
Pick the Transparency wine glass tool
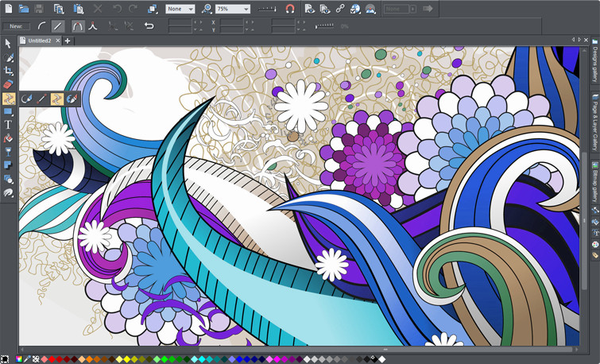(x=9, y=152)
